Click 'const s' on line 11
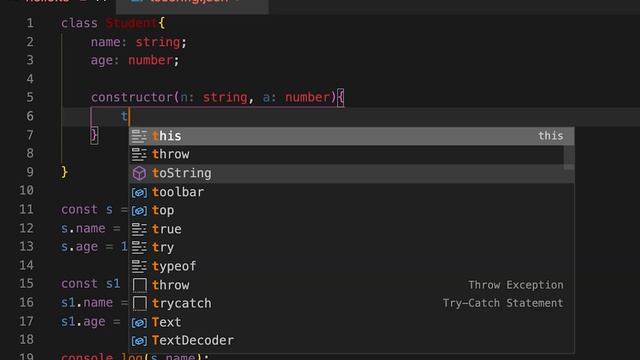Image resolution: width=640 pixels, height=360 pixels. pos(87,210)
